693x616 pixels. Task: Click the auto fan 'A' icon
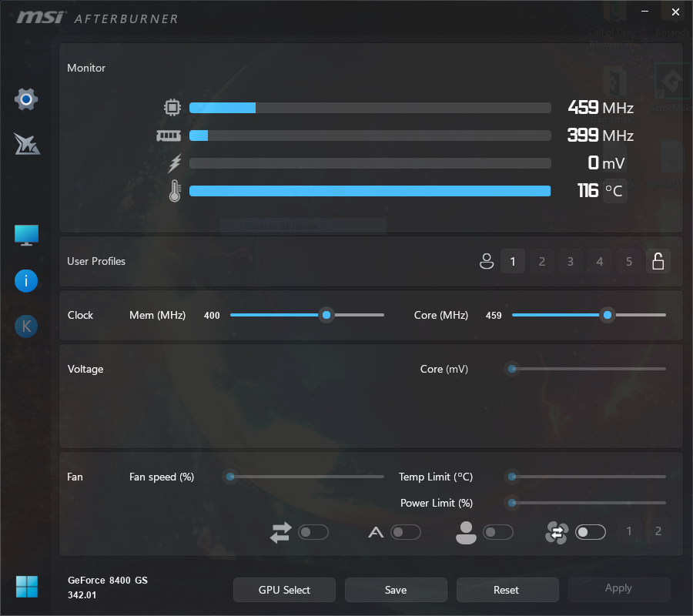[x=376, y=533]
